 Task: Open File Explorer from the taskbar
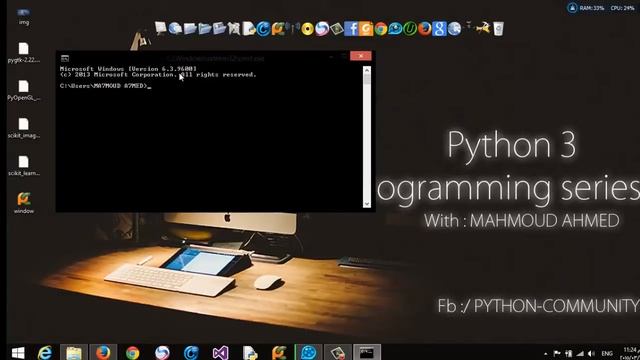74,353
